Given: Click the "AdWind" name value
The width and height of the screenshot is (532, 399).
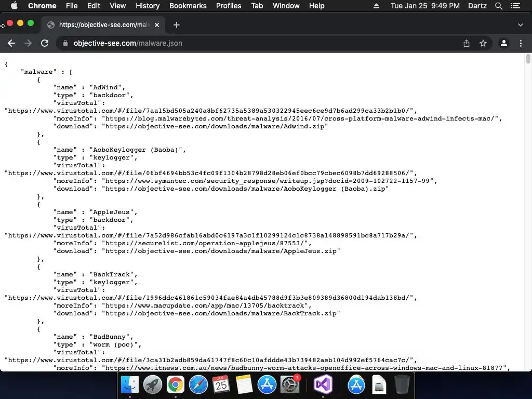Looking at the screenshot, I should (x=105, y=87).
